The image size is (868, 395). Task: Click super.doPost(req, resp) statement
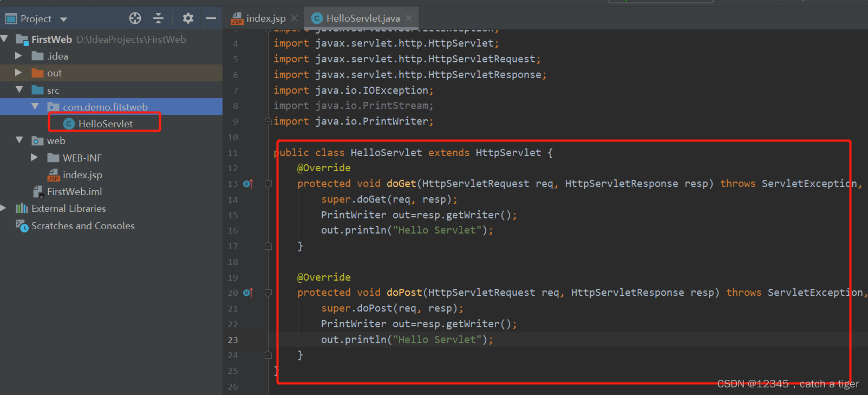pos(392,308)
